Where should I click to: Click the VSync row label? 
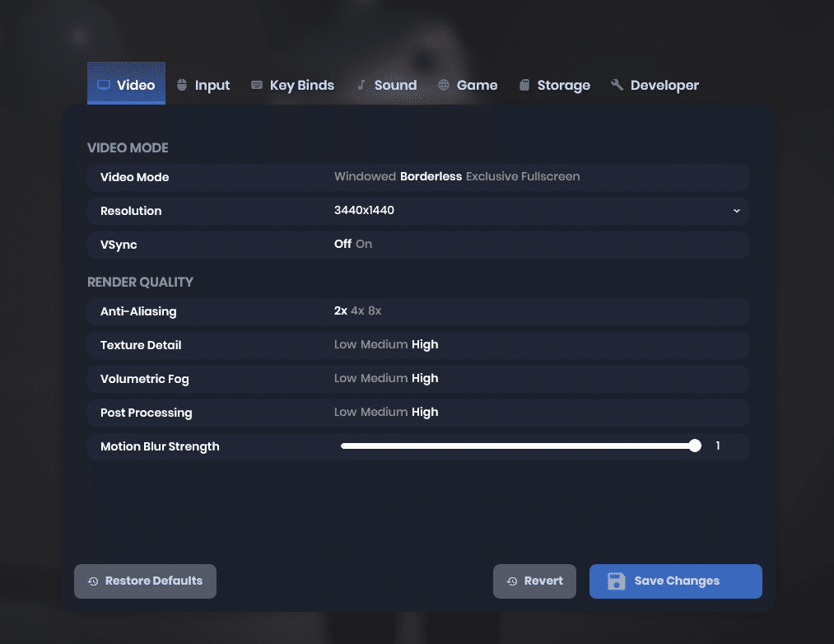(119, 245)
